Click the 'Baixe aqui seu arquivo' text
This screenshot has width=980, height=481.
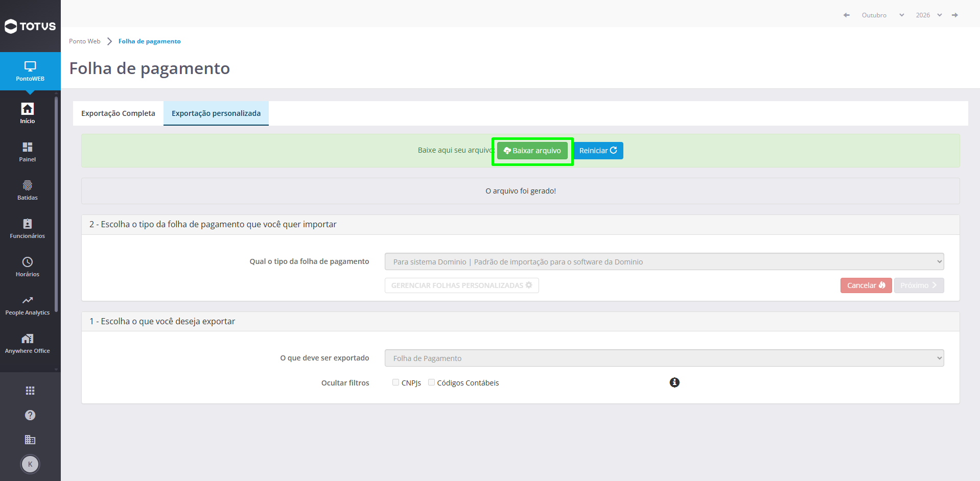tap(456, 150)
